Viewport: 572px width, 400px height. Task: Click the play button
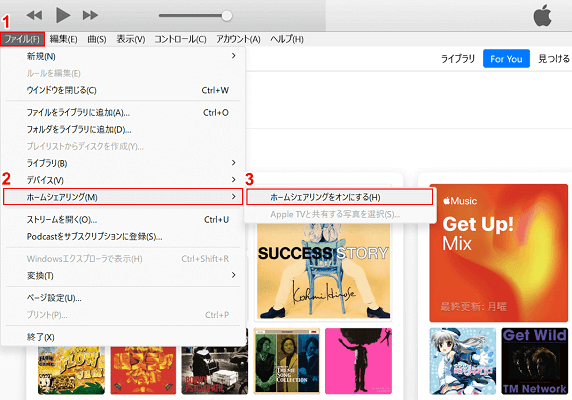[x=63, y=15]
